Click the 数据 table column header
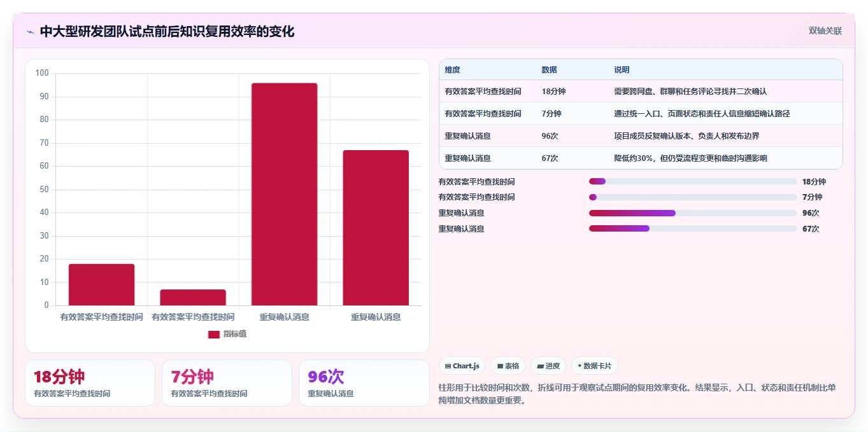This screenshot has height=432, width=868. click(x=550, y=69)
